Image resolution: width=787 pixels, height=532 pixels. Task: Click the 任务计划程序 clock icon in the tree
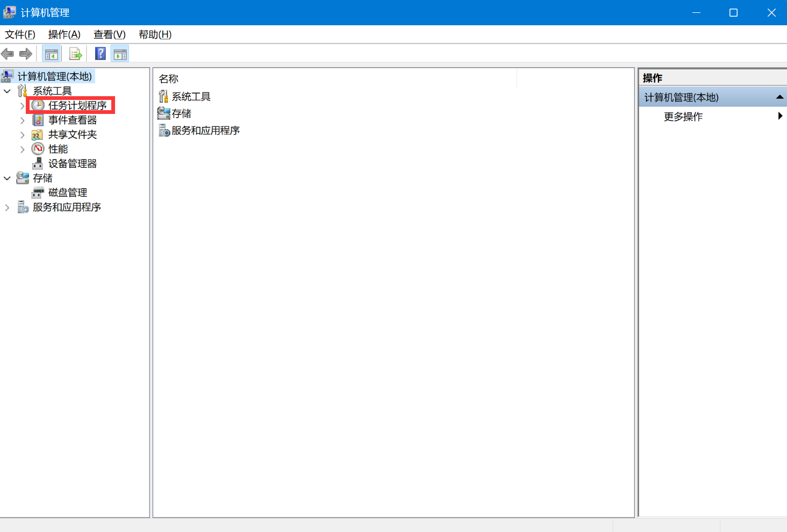click(x=38, y=105)
